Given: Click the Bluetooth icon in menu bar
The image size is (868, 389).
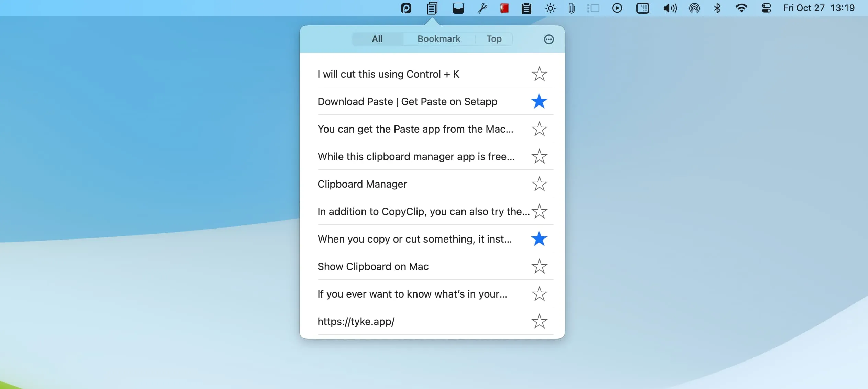Looking at the screenshot, I should coord(717,8).
